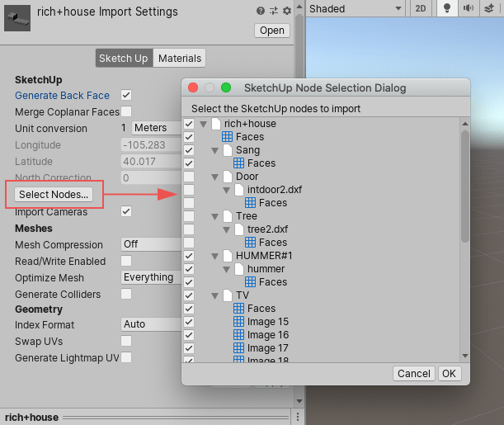Switch to the Materials tab

pyautogui.click(x=180, y=59)
